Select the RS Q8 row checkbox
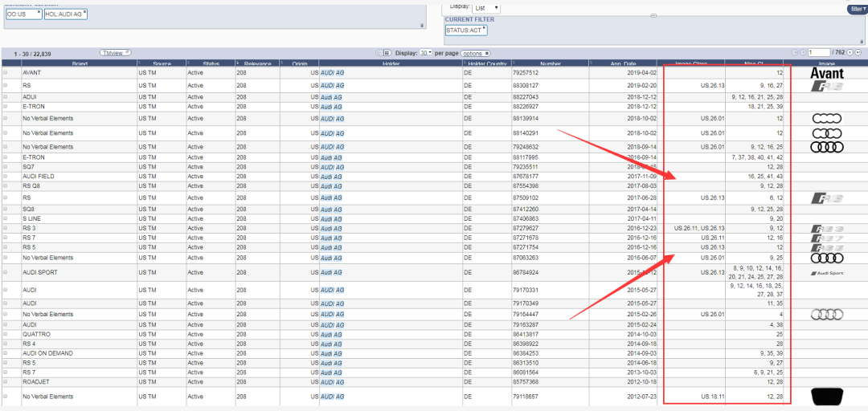This screenshot has width=868, height=411. pos(6,186)
